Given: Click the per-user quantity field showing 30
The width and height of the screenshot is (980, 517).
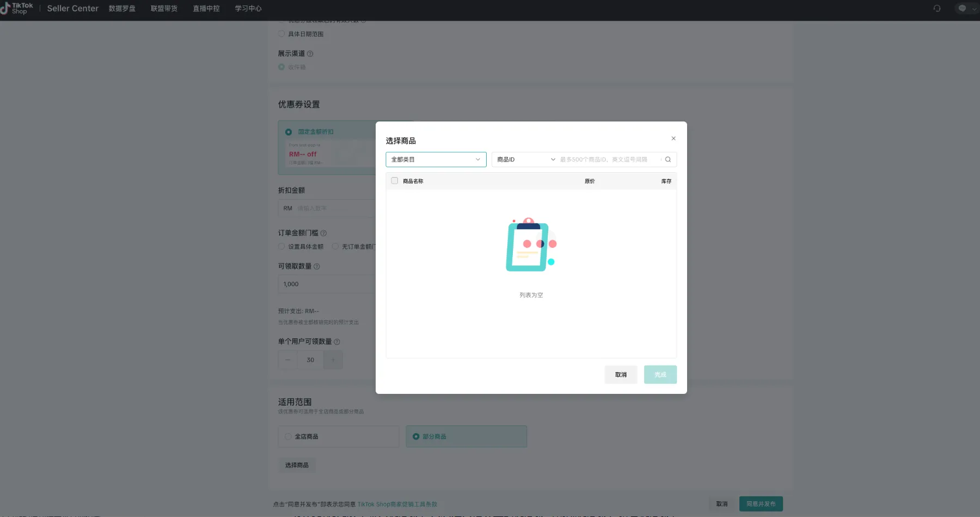Looking at the screenshot, I should 310,360.
